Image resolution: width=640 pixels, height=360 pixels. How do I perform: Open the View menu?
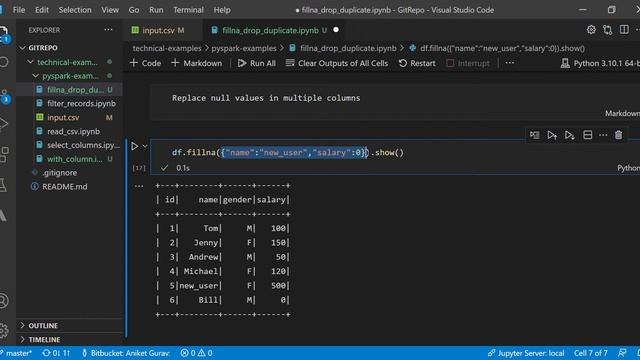(x=110, y=10)
